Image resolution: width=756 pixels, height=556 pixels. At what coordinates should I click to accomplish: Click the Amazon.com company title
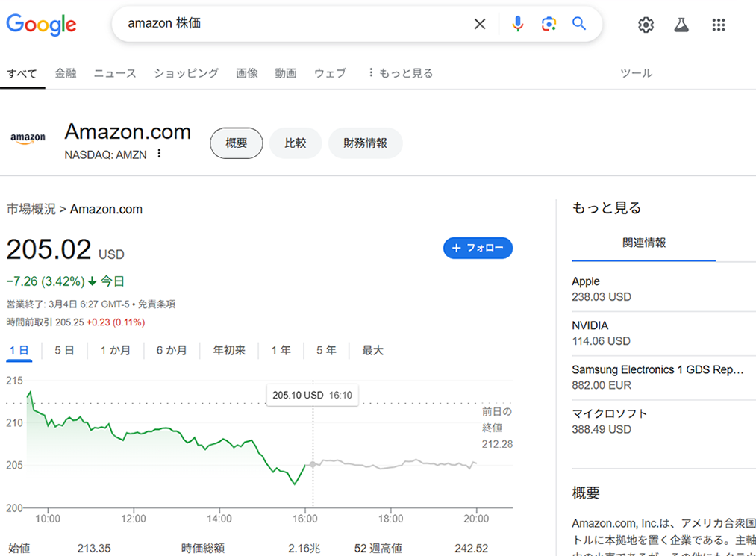coord(128,131)
